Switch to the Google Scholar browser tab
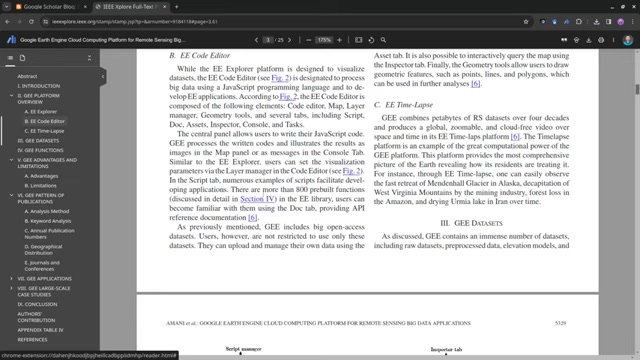 click(x=49, y=7)
